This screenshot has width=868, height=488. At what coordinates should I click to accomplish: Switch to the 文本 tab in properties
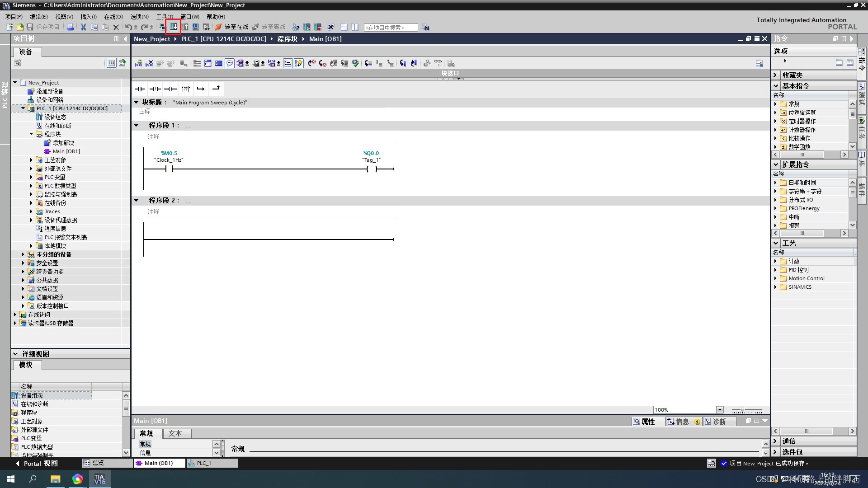click(x=175, y=434)
